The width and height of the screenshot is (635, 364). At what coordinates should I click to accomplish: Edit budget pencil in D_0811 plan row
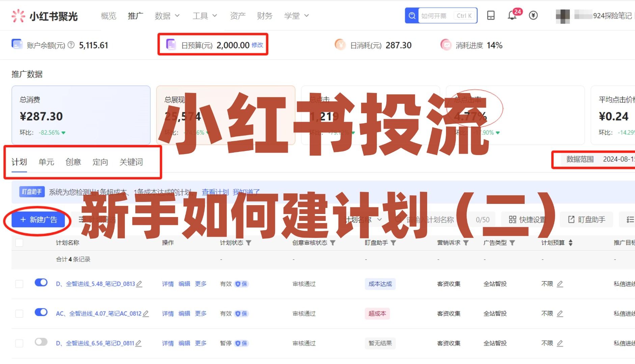point(560,343)
